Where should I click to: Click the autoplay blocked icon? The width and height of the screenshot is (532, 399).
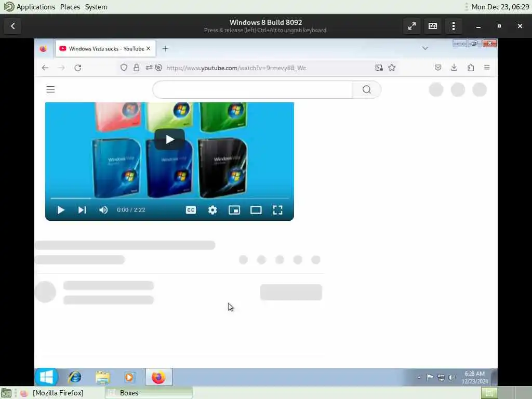tap(158, 68)
